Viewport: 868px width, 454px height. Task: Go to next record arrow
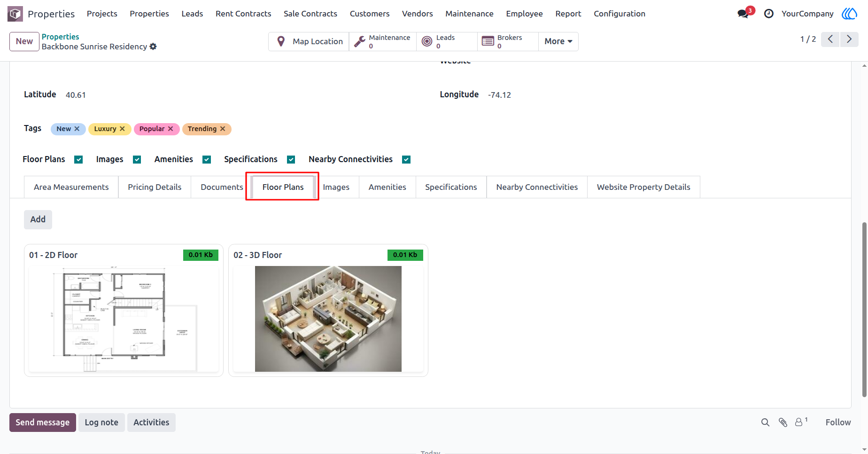pyautogui.click(x=849, y=39)
